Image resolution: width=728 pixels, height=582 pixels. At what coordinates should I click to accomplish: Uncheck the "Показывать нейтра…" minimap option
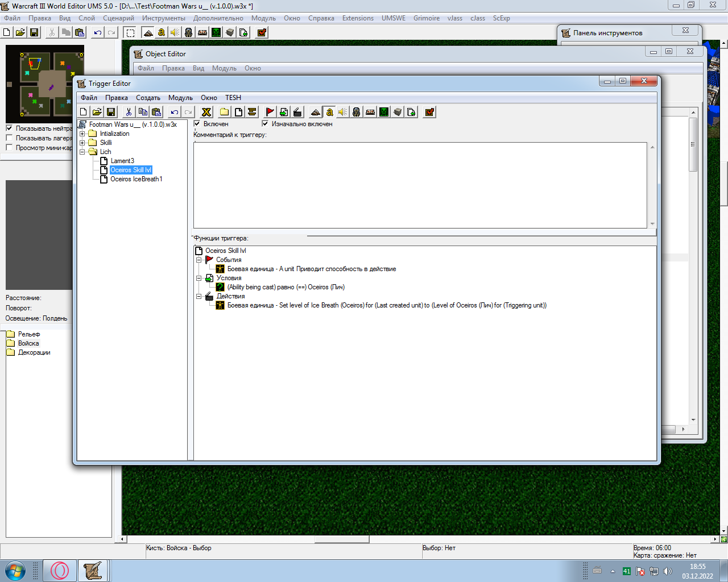coord(9,128)
